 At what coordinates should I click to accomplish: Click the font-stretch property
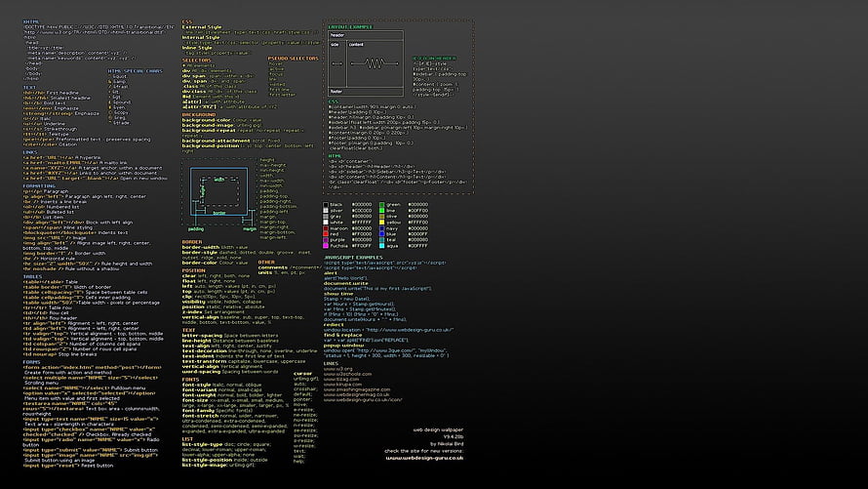coord(200,416)
